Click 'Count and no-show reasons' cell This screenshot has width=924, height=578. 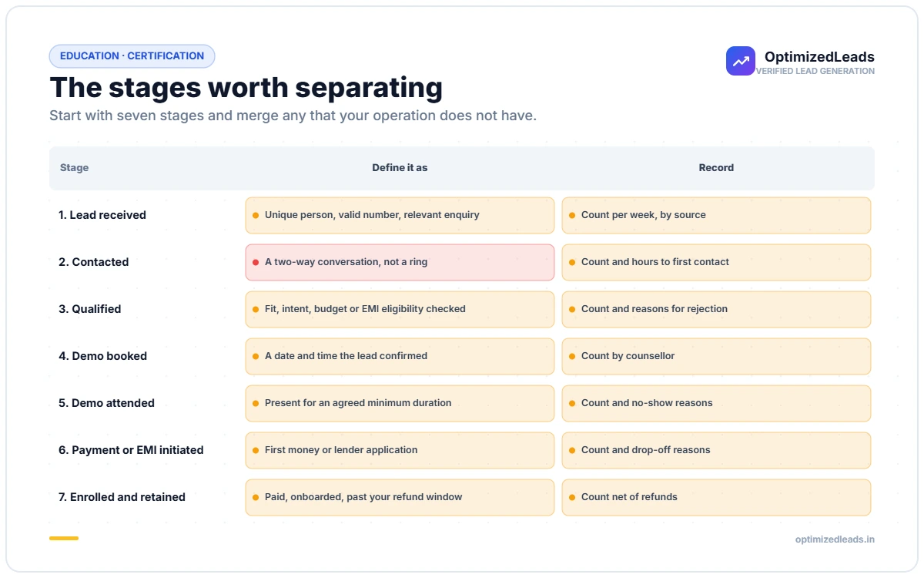(716, 403)
